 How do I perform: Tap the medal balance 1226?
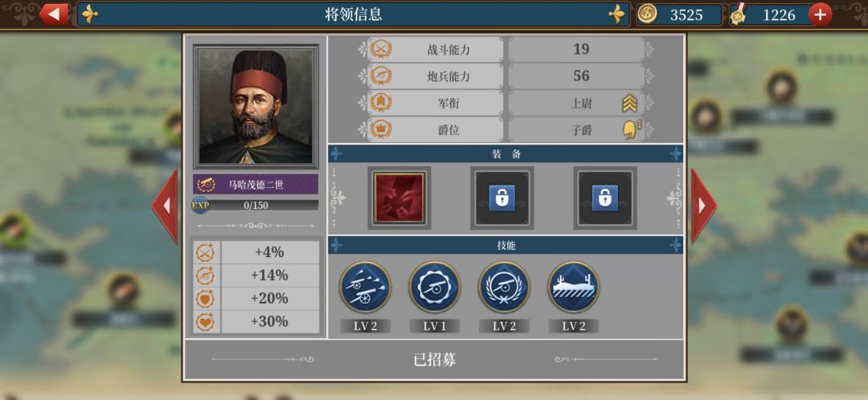771,15
